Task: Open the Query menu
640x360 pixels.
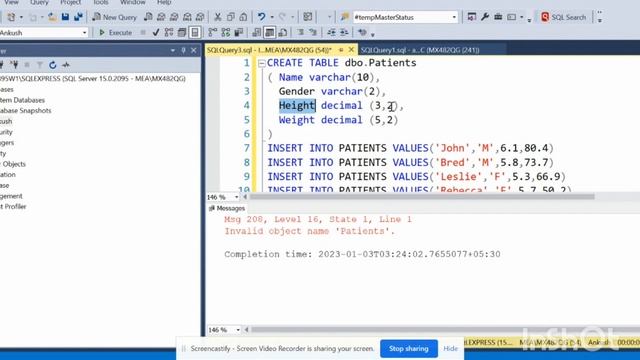Action: 39,2
